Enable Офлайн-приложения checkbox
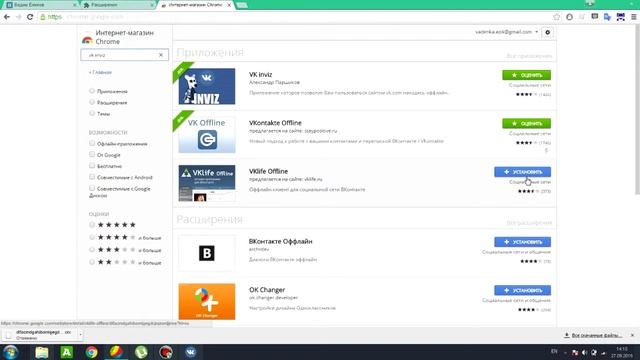Viewport: 640px width, 360px height. [x=92, y=143]
